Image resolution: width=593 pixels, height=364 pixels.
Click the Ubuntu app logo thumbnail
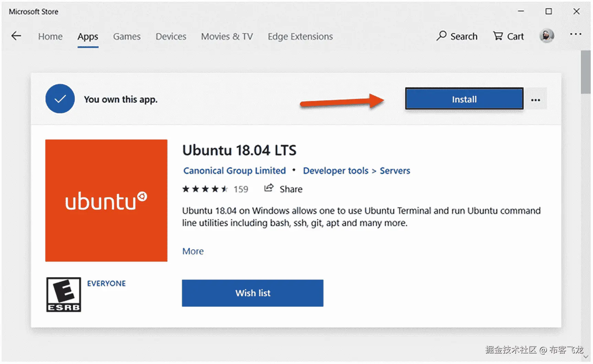106,200
